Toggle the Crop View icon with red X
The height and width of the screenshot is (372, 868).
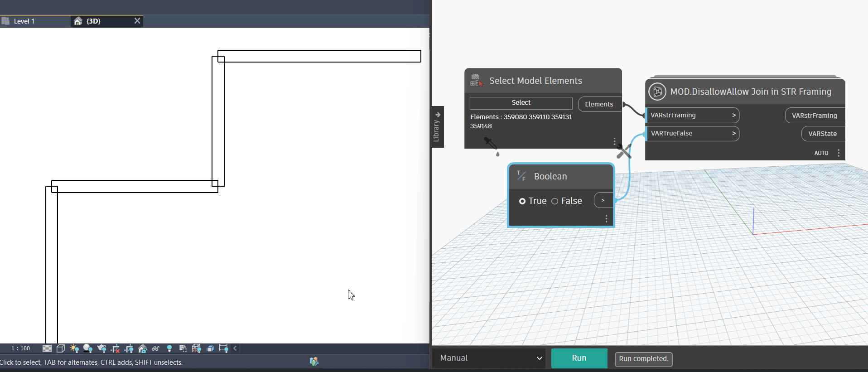coord(115,348)
